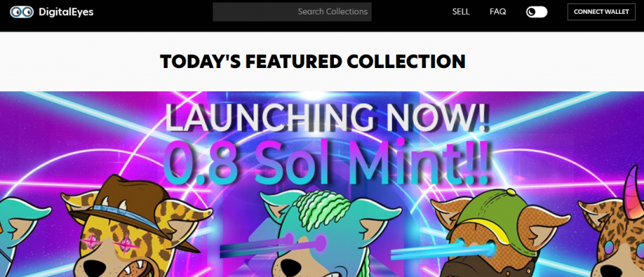This screenshot has height=277, width=644.
Task: Toggle the dark mode switch
Action: pyautogui.click(x=537, y=12)
